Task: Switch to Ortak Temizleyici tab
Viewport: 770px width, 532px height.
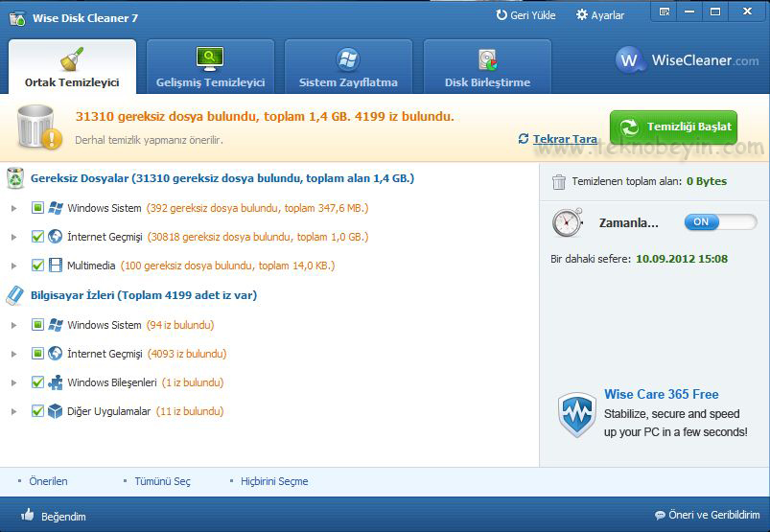Action: (72, 67)
